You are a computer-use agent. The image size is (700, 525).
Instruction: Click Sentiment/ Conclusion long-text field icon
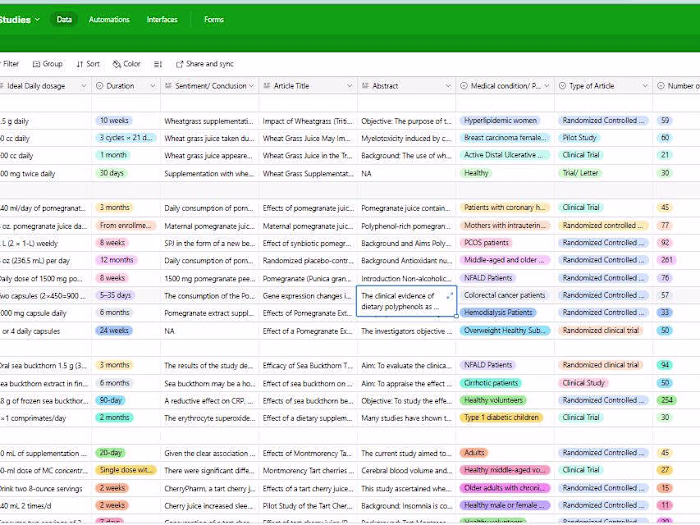pyautogui.click(x=169, y=86)
